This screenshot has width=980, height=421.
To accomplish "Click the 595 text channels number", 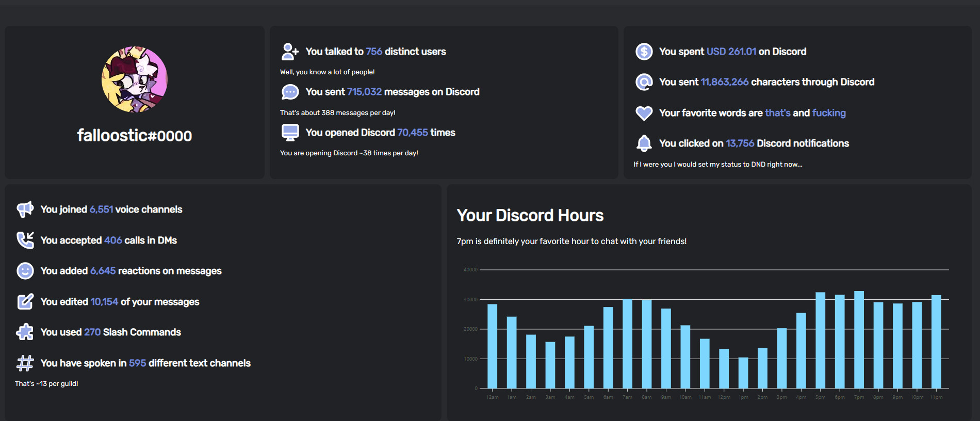I will [138, 363].
